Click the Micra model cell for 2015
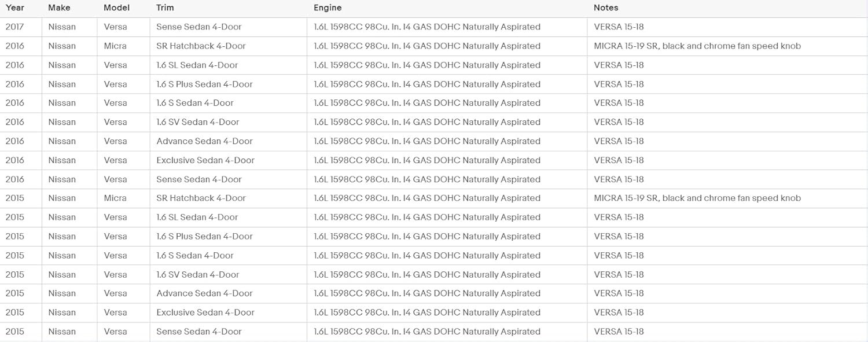This screenshot has width=868, height=342. click(x=115, y=198)
